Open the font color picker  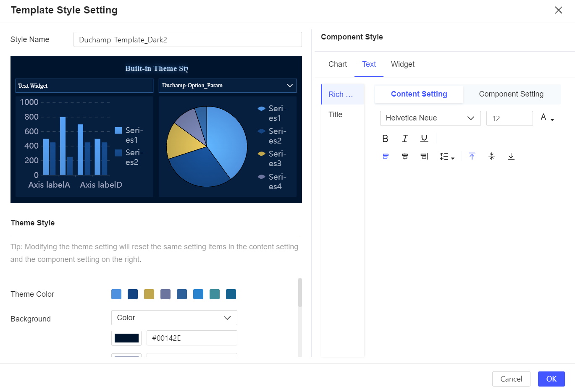(x=547, y=118)
